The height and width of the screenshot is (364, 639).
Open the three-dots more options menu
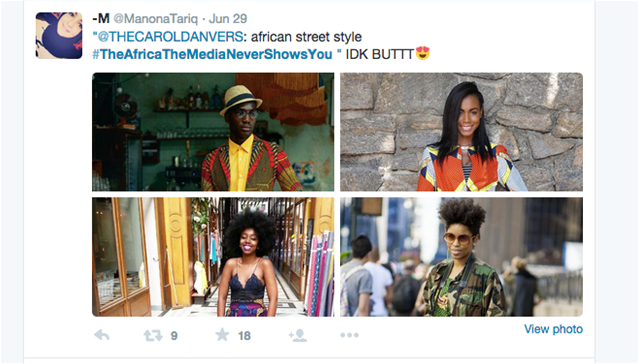349,335
